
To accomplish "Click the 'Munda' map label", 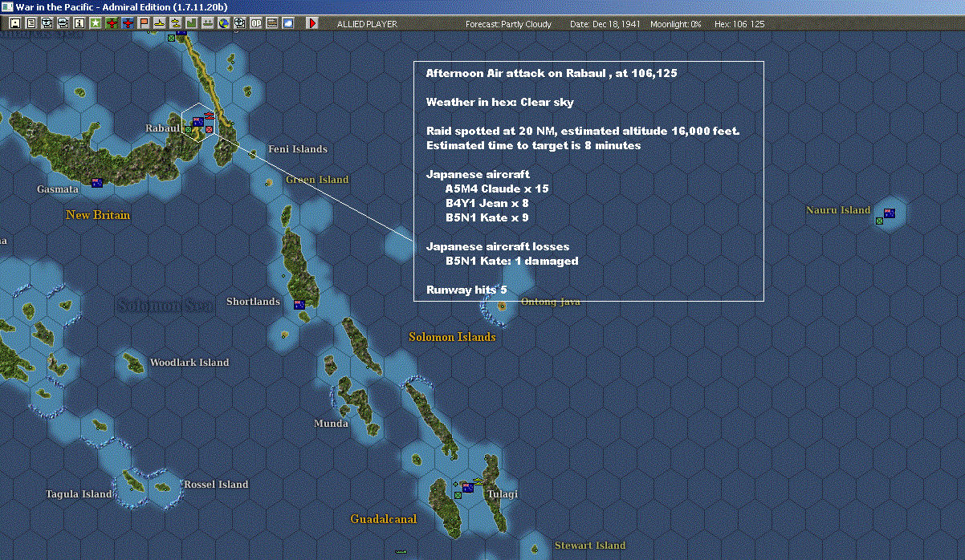I will [x=331, y=424].
